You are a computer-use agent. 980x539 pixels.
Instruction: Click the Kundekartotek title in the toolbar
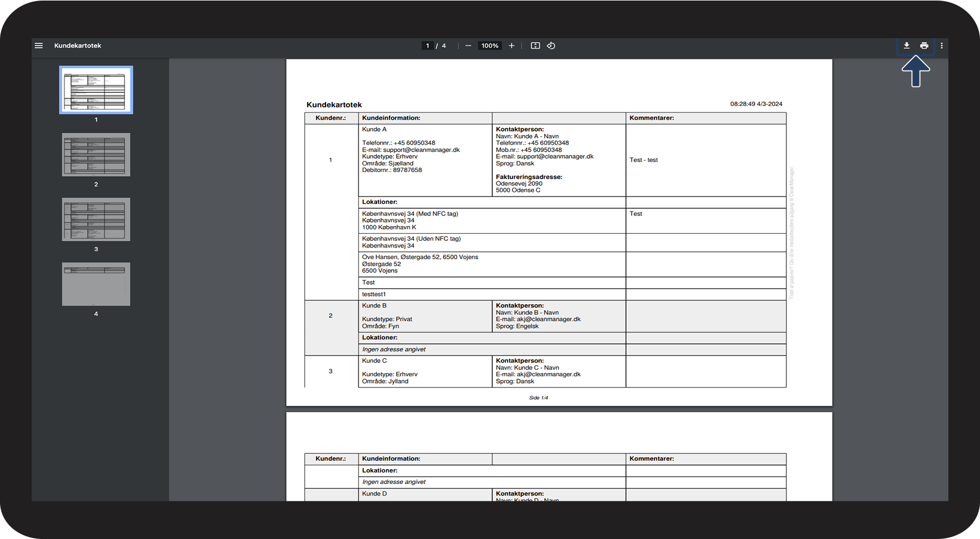tap(78, 46)
